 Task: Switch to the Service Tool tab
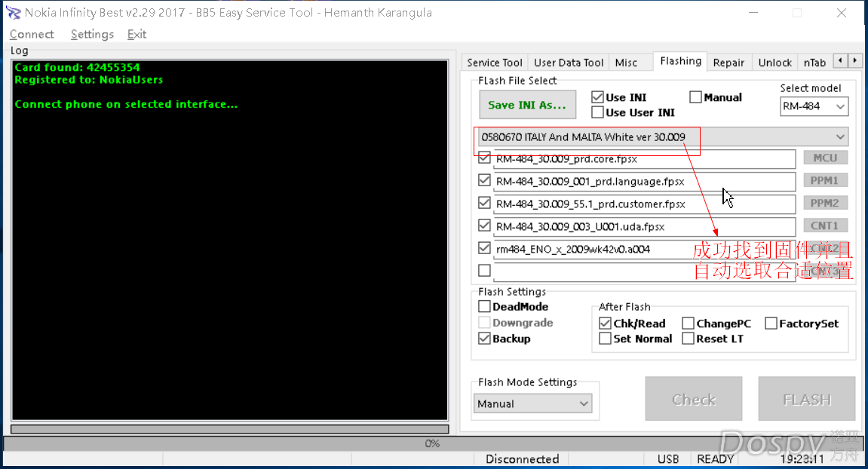click(495, 63)
